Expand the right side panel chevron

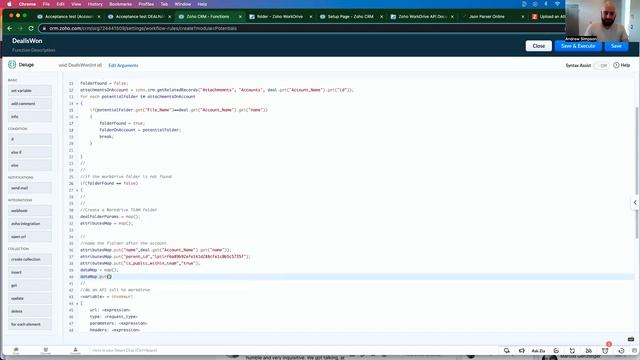click(635, 202)
